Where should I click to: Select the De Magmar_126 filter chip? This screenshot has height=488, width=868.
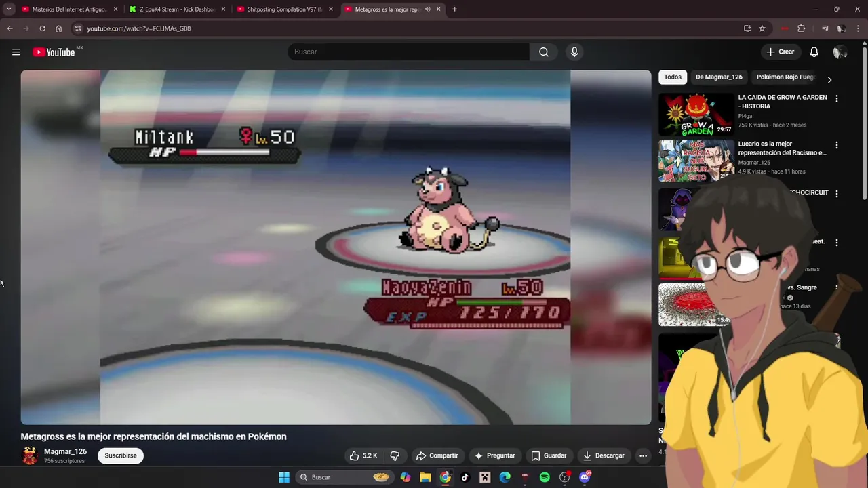click(719, 77)
